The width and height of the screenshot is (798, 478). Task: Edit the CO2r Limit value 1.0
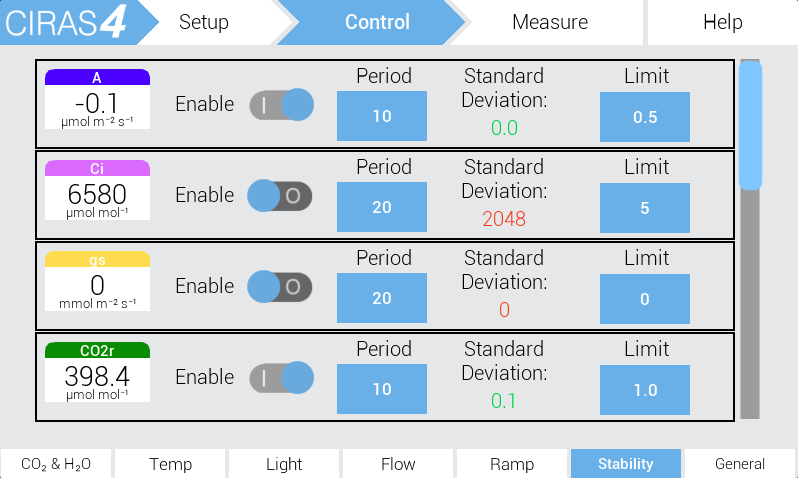tap(645, 390)
